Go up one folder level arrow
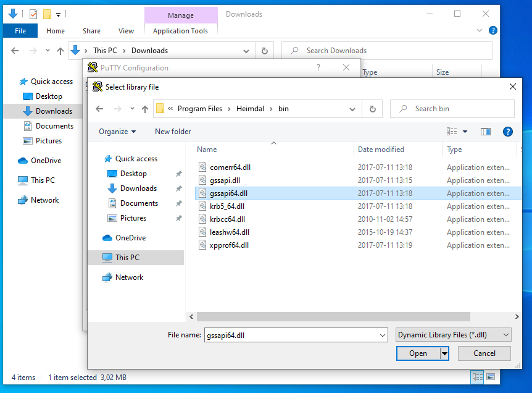This screenshot has height=393, width=532. 145,109
